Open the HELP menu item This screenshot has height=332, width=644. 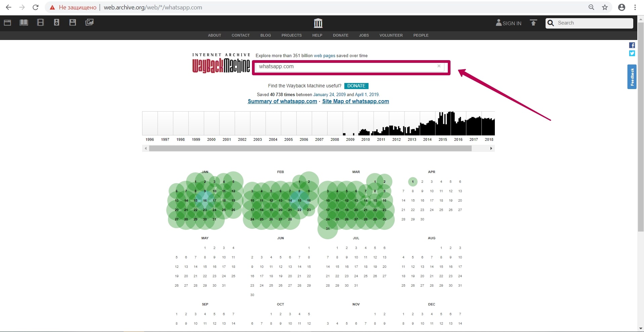[317, 35]
